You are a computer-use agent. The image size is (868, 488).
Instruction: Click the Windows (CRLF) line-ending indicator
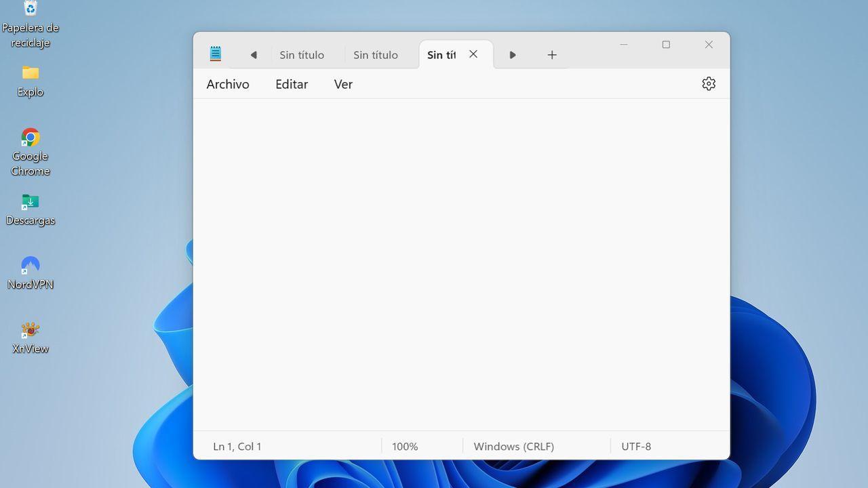[513, 446]
